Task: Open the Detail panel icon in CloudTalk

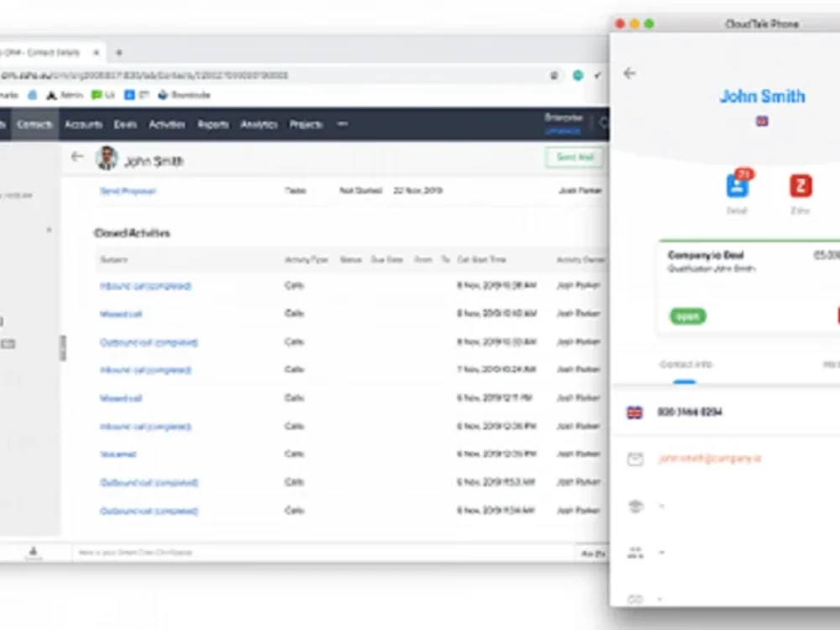Action: coord(737,189)
